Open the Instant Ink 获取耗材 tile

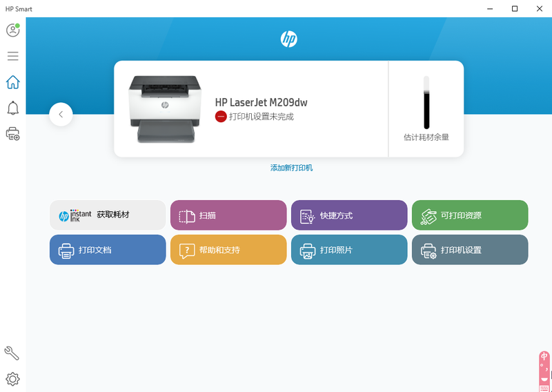pyautogui.click(x=108, y=215)
